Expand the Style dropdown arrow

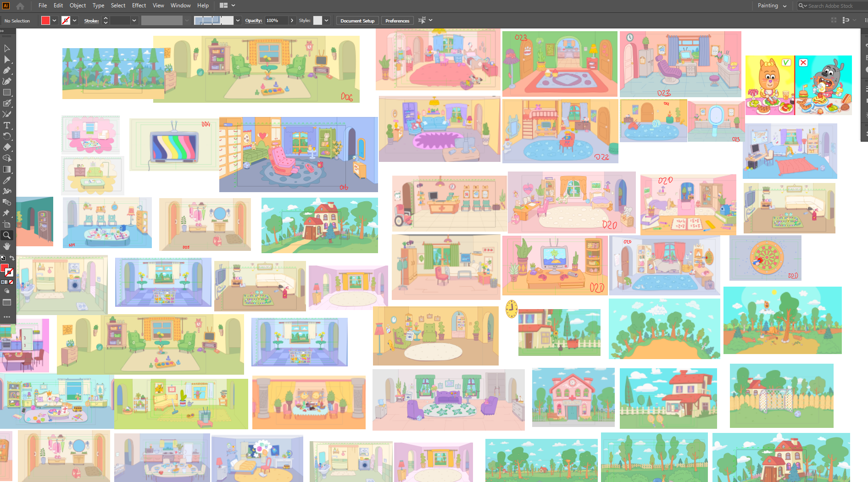[326, 21]
